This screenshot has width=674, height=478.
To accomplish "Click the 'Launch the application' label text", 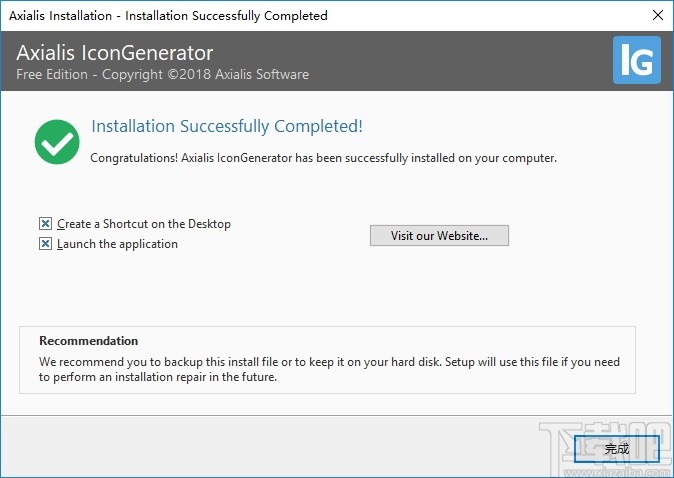I will (x=117, y=244).
